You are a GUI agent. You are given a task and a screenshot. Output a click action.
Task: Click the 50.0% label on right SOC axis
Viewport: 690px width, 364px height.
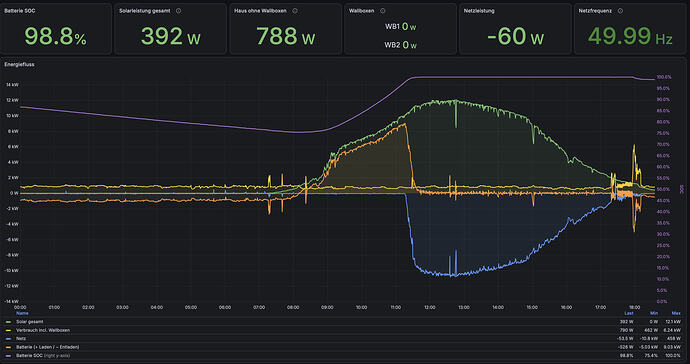tap(663, 189)
